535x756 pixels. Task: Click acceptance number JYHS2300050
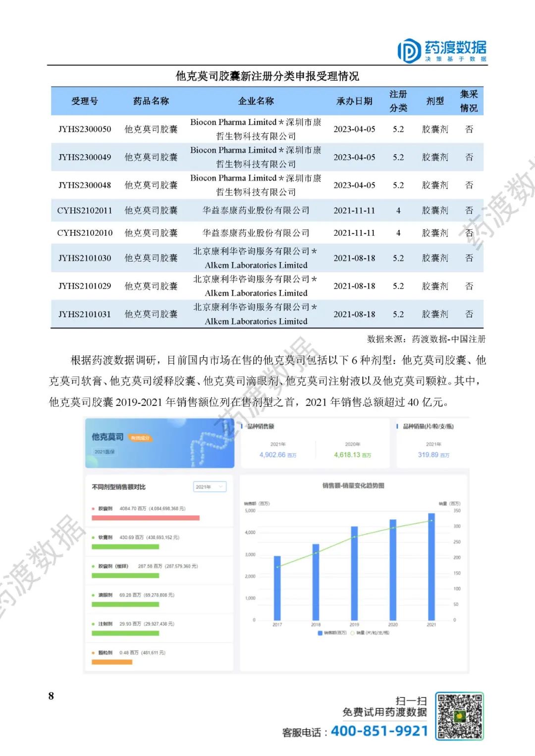pos(85,129)
